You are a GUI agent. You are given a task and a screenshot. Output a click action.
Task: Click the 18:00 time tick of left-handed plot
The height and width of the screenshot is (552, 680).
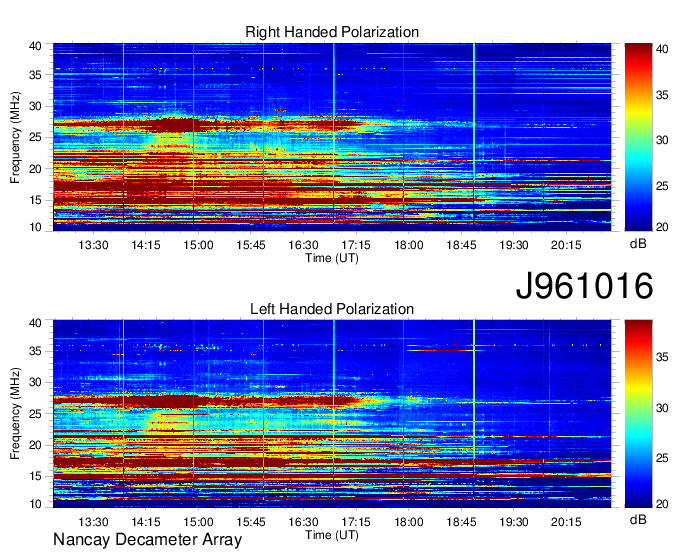point(409,522)
